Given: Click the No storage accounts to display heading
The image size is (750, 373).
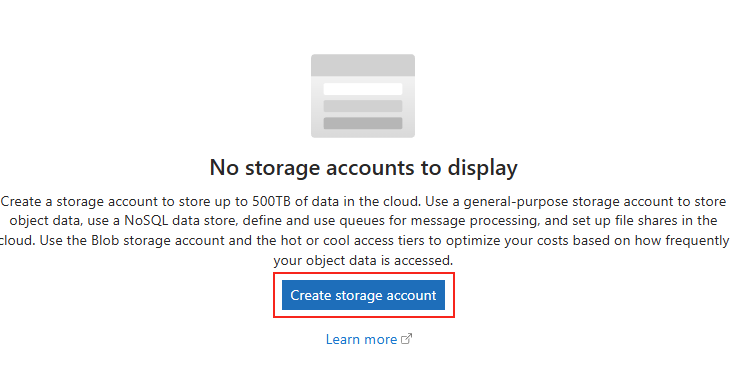Looking at the screenshot, I should click(364, 168).
